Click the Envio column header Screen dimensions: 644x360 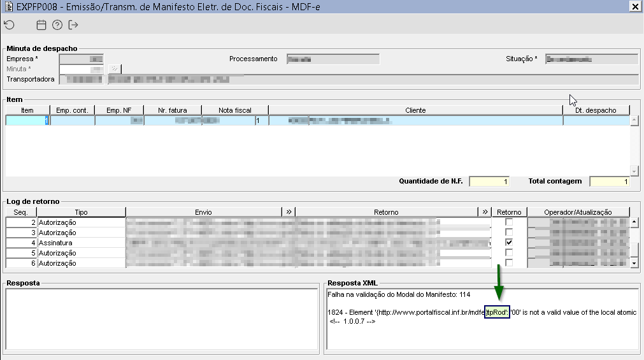pyautogui.click(x=204, y=212)
